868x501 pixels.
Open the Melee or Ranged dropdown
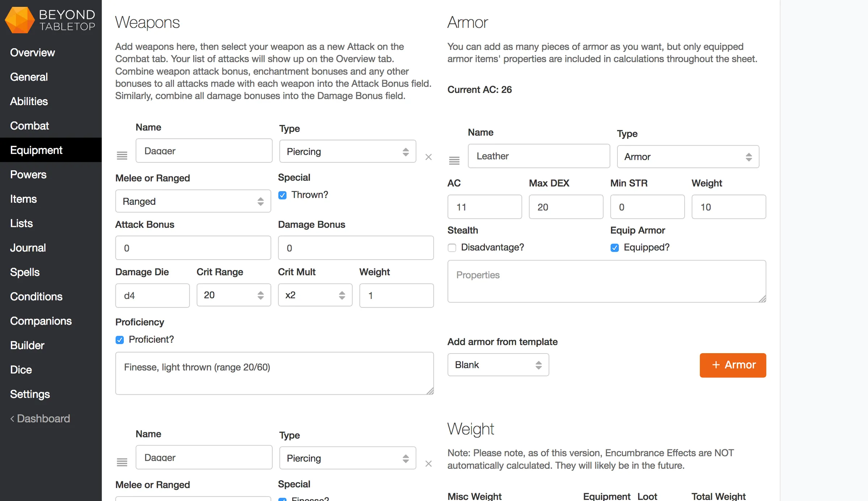193,201
